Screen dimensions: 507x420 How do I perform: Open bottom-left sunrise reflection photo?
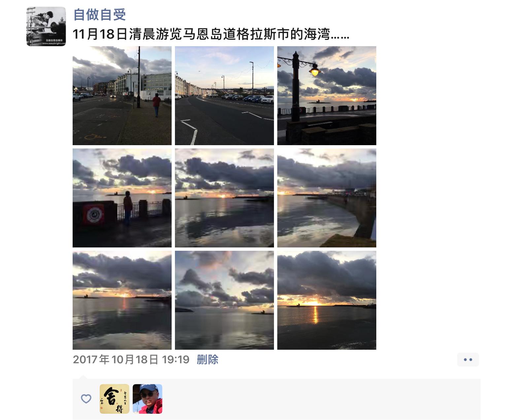[x=122, y=300]
